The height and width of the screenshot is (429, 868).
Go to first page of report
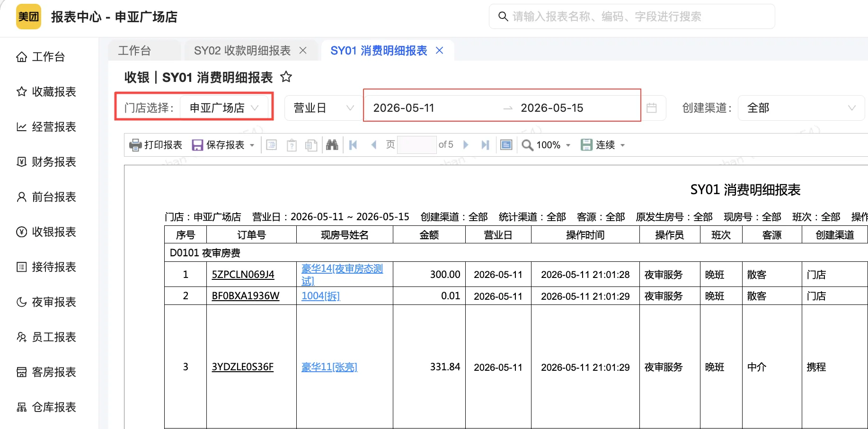(353, 145)
